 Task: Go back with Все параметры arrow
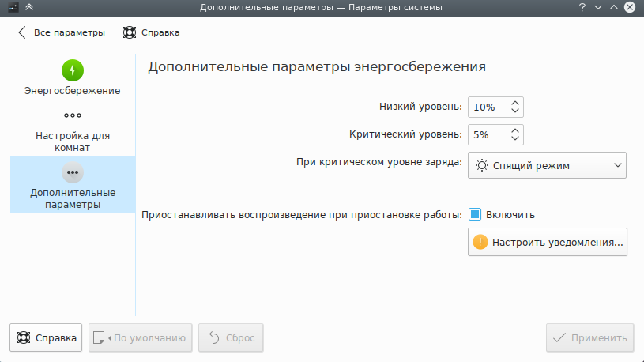21,33
